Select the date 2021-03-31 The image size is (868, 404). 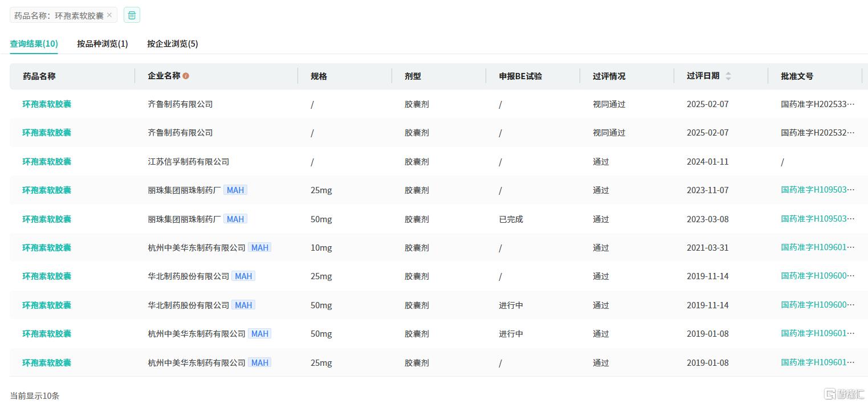coord(708,248)
